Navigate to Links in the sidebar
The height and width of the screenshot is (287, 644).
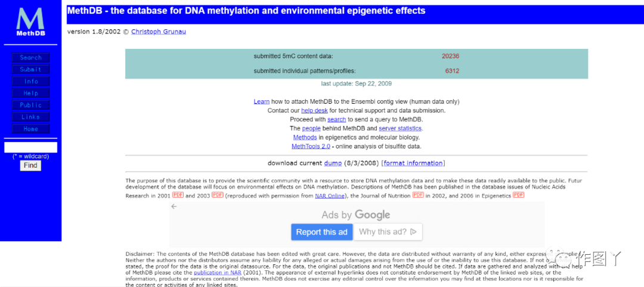tap(30, 118)
